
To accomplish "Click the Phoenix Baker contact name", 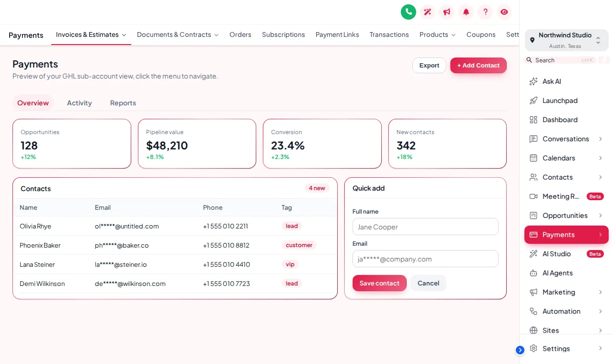I will tap(40, 245).
